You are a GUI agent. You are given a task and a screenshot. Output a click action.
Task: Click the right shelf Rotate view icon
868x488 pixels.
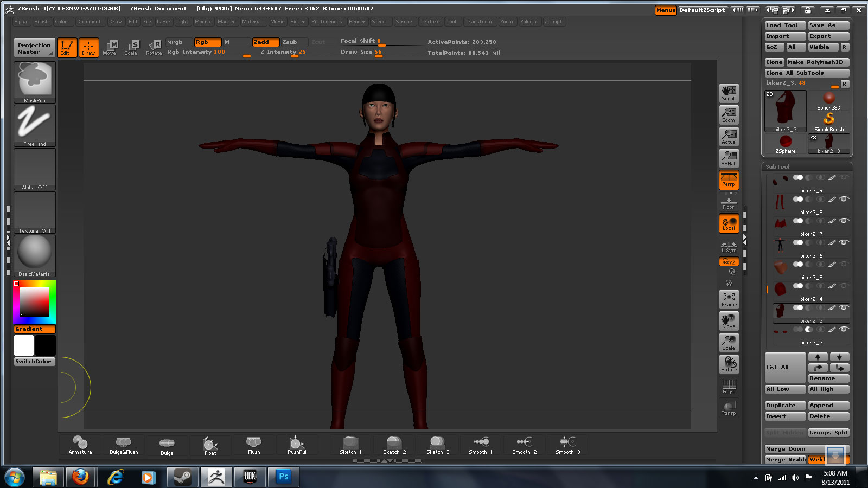[729, 364]
